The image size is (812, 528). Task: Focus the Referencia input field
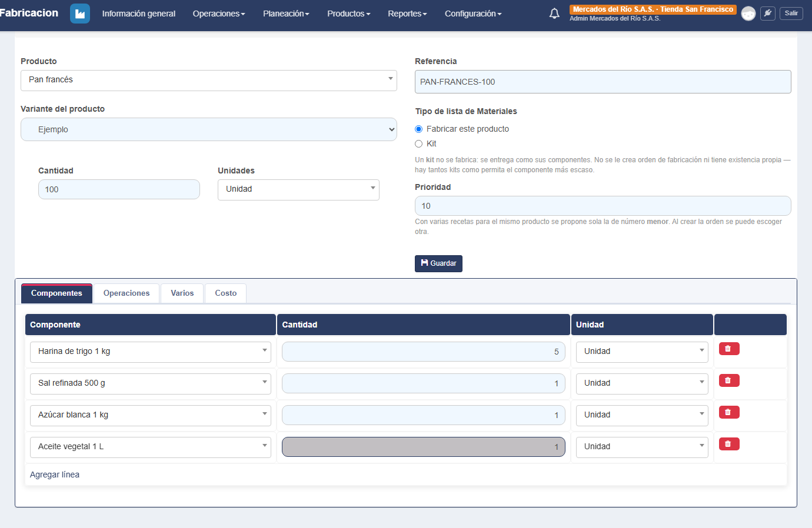pos(603,82)
